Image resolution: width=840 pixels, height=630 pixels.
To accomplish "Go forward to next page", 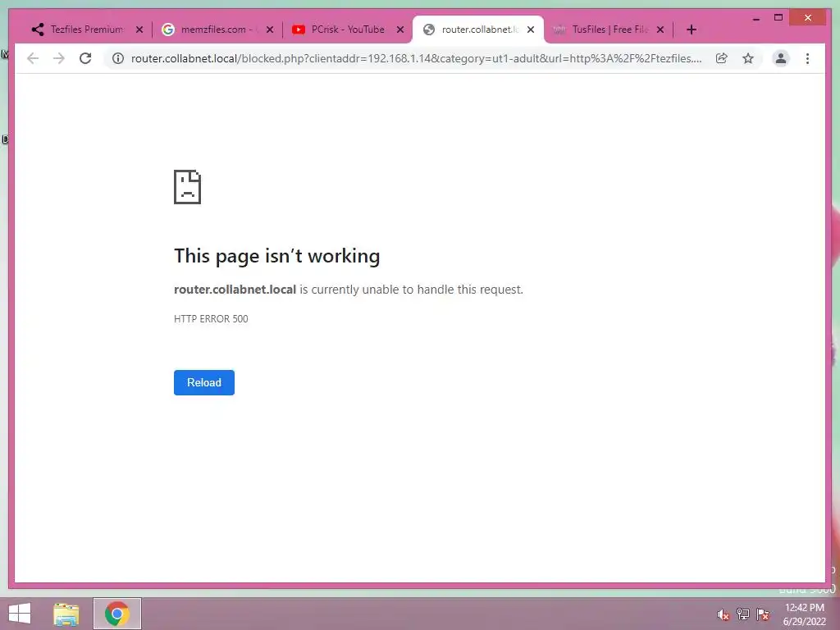I will click(59, 58).
